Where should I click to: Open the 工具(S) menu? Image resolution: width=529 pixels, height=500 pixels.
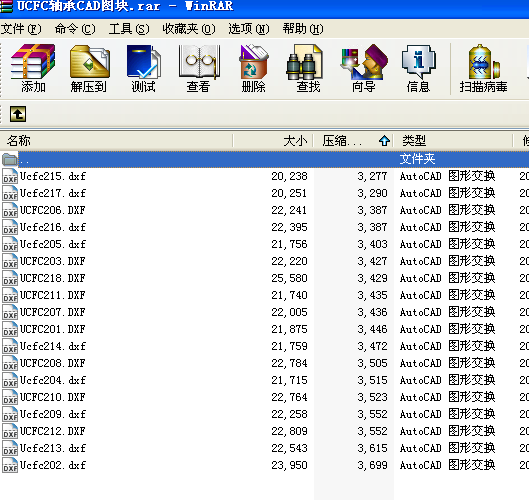pyautogui.click(x=129, y=29)
